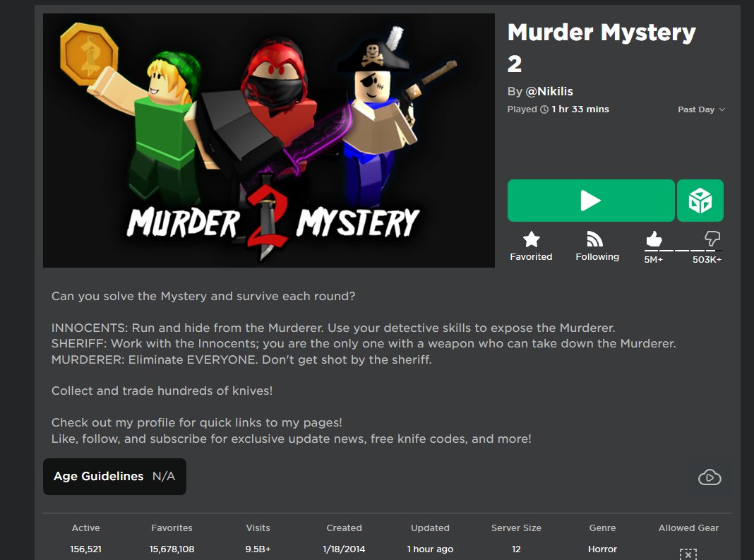Click the SHERIFF description line
This screenshot has height=560, width=754.
[364, 343]
